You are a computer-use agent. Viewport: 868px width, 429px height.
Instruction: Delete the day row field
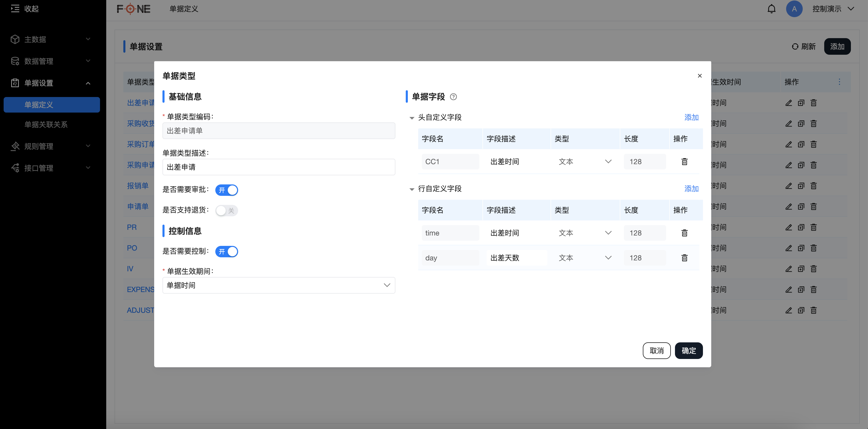click(x=684, y=258)
